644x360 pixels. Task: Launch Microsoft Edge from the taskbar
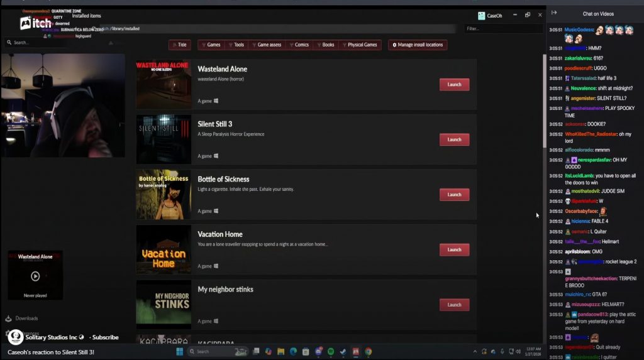(x=293, y=351)
